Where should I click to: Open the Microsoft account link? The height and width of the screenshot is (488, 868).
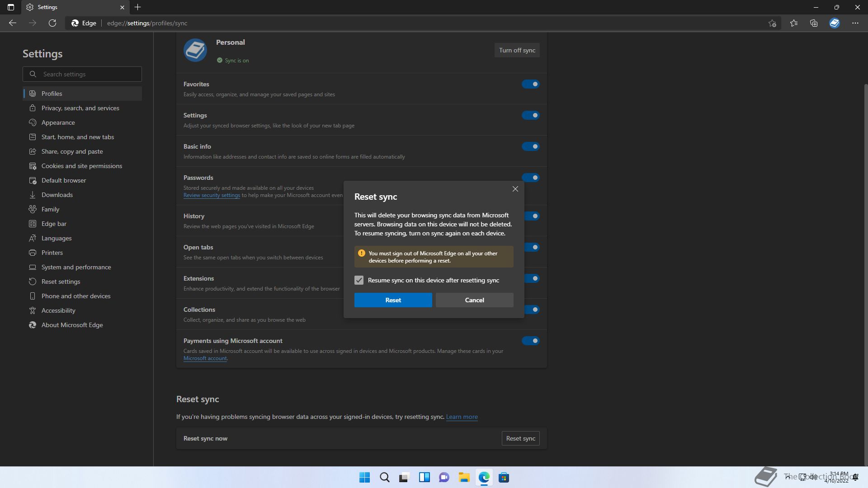(x=205, y=358)
